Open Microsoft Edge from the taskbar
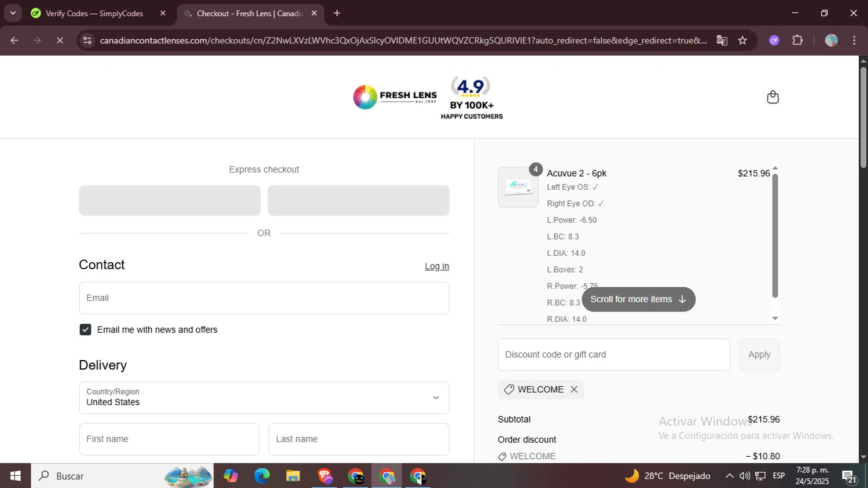The width and height of the screenshot is (868, 488). (x=262, y=476)
